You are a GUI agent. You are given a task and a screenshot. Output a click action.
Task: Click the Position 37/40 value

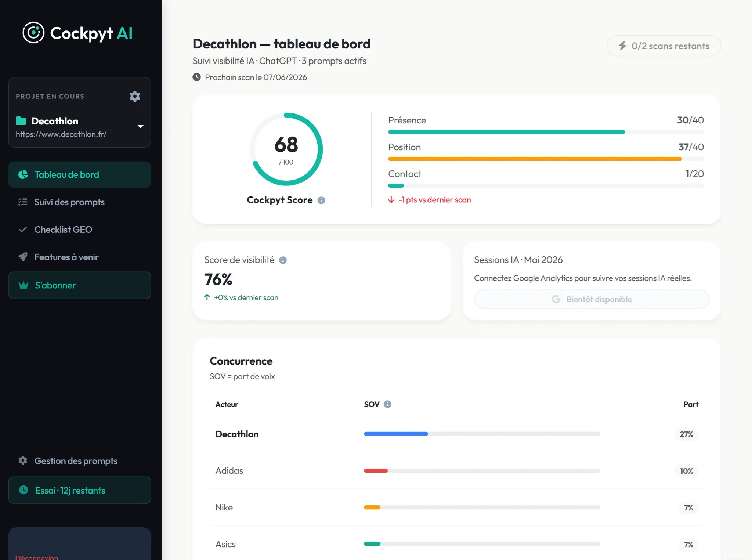691,147
